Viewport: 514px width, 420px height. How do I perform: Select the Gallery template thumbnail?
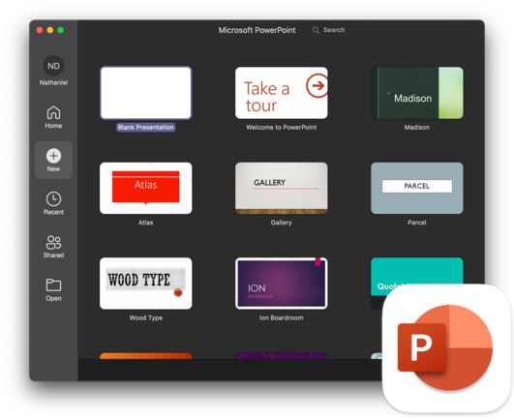[x=282, y=188]
